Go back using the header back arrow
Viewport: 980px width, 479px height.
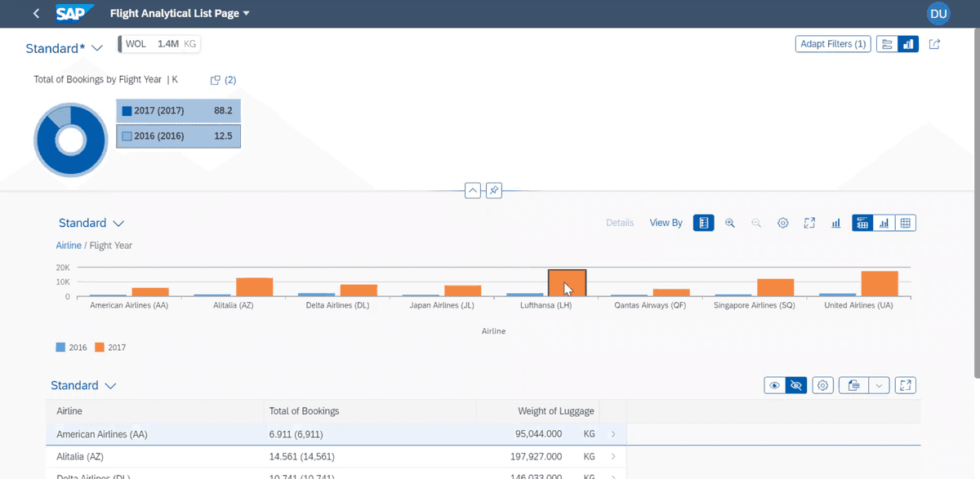pyautogui.click(x=36, y=13)
